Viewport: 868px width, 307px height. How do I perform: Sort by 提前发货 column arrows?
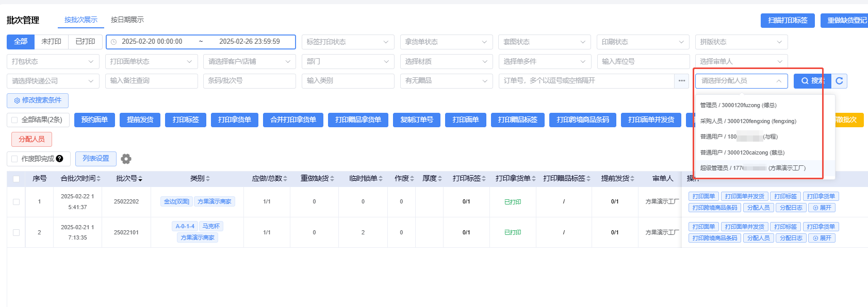pyautogui.click(x=632, y=179)
